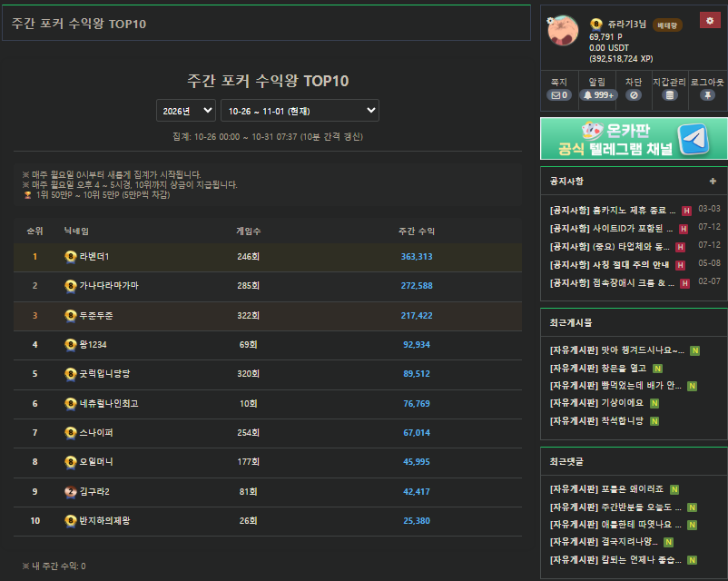Click the H hot badge on 홈카지노 notice
728x581 pixels.
pos(686,211)
